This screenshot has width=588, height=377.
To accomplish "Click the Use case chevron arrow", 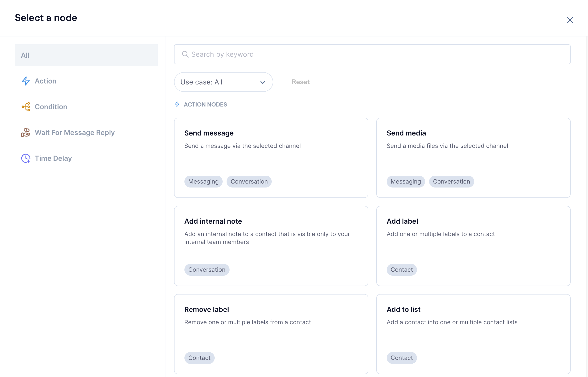I will [x=263, y=82].
